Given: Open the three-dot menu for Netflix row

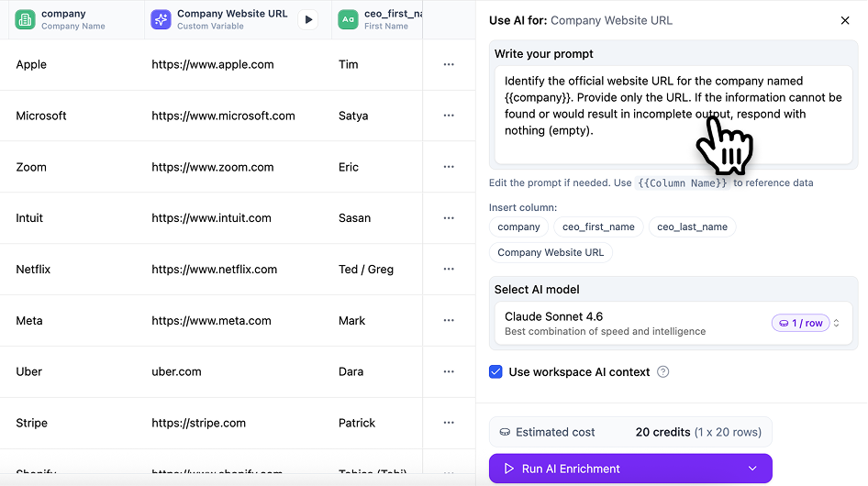Looking at the screenshot, I should [x=449, y=270].
